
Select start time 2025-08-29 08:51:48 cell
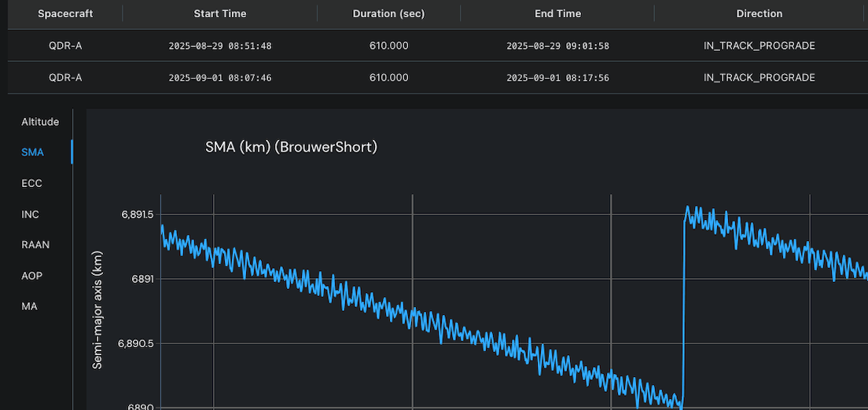pyautogui.click(x=220, y=46)
